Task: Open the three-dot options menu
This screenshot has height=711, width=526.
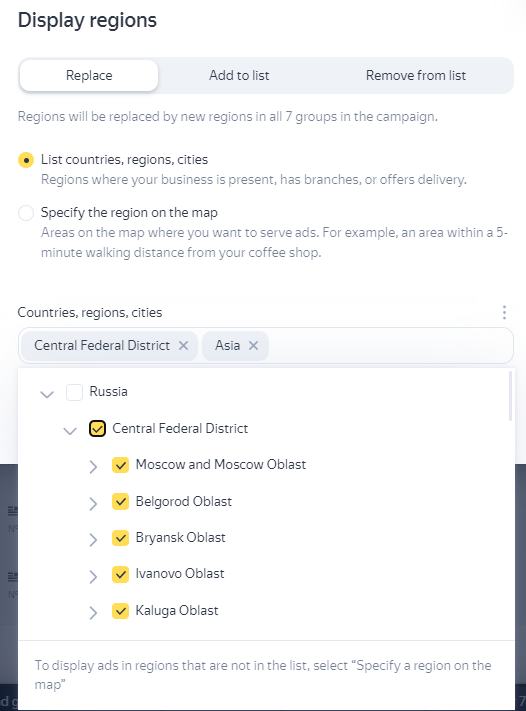Action: pos(504,312)
